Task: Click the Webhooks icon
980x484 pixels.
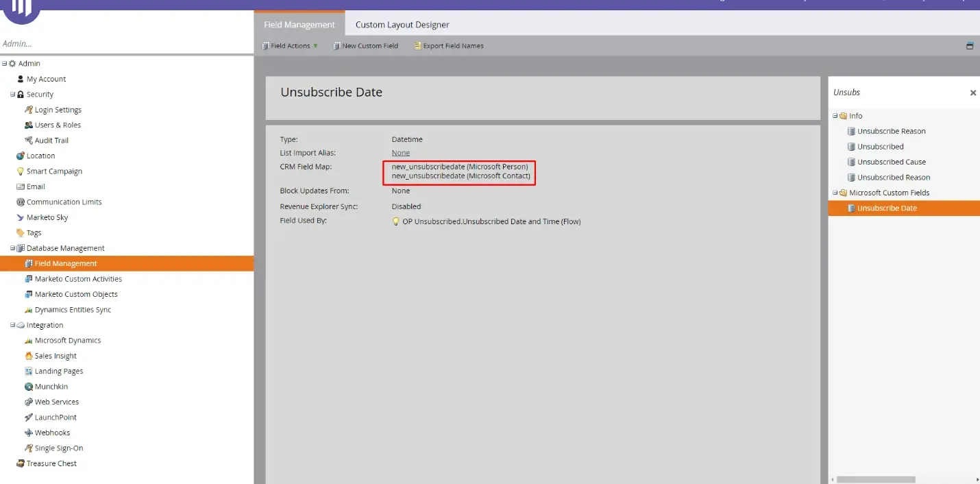Action: click(x=29, y=433)
